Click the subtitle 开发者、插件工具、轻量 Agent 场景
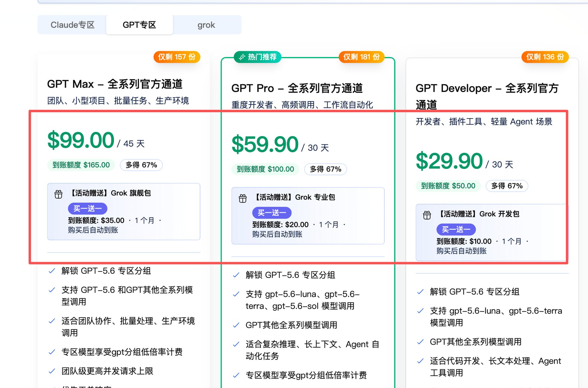This screenshot has height=388, width=588. pos(484,122)
